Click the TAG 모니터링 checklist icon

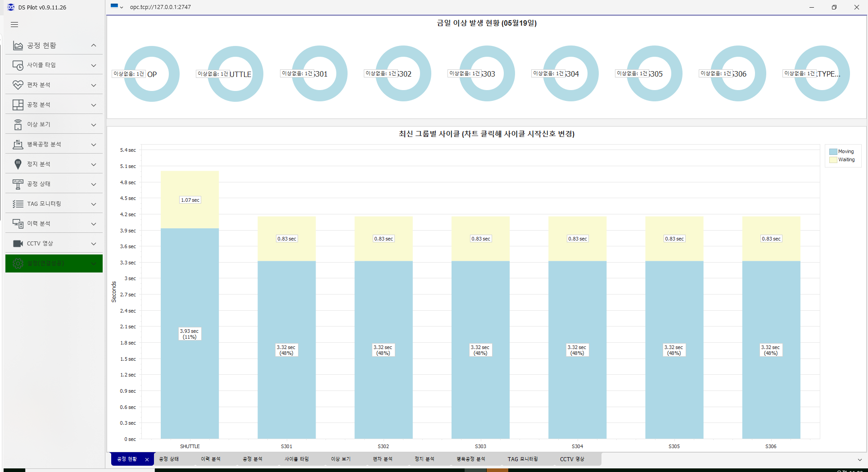point(18,204)
